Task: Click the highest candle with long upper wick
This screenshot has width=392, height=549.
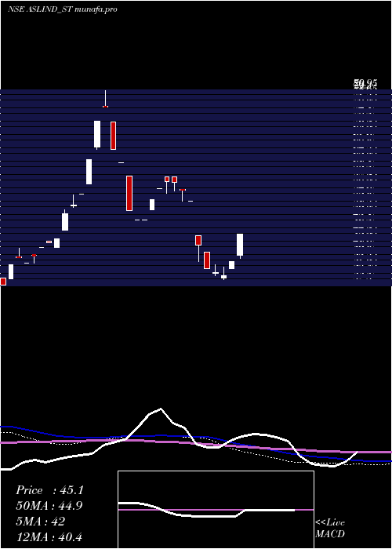Action: [105, 99]
